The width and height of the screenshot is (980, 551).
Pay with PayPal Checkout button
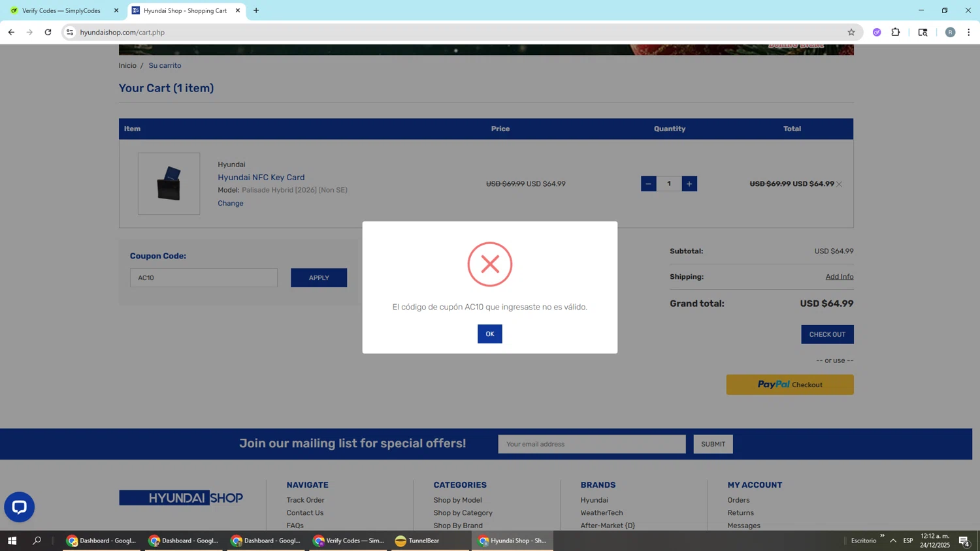pos(790,385)
